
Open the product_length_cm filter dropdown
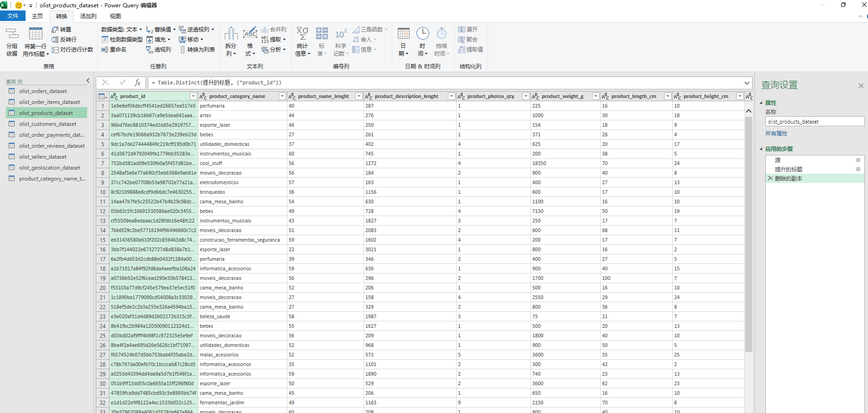point(667,96)
